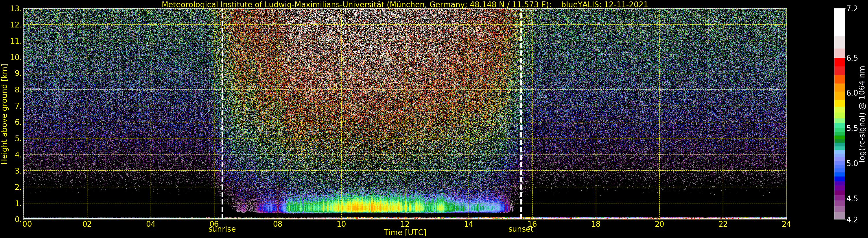
Task: Click the height tick label '4.'
Action: pyautogui.click(x=18, y=155)
